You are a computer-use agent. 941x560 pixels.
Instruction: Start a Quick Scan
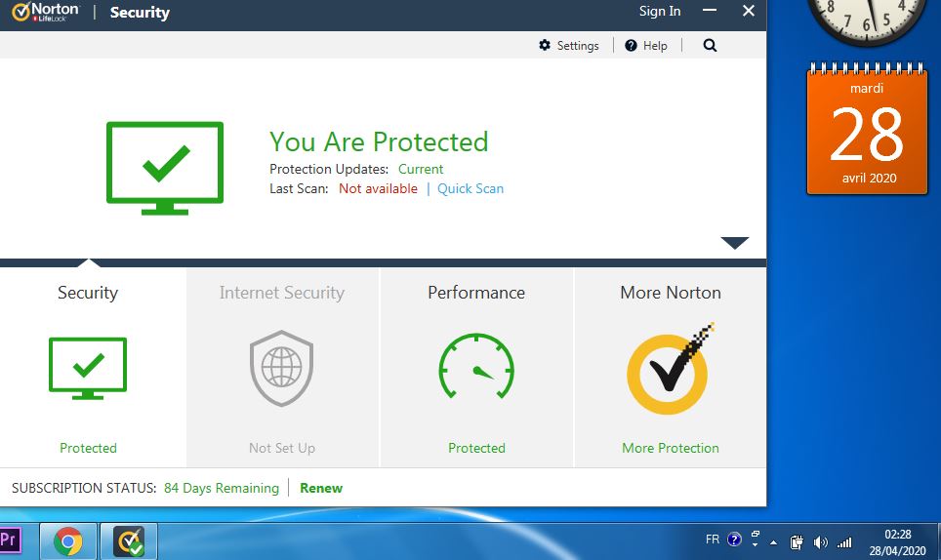pos(470,189)
